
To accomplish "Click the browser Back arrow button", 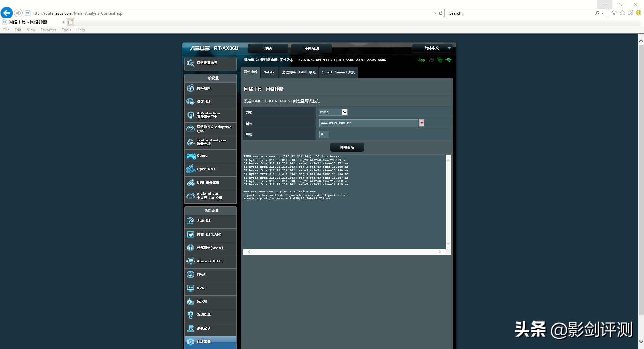I will point(7,13).
